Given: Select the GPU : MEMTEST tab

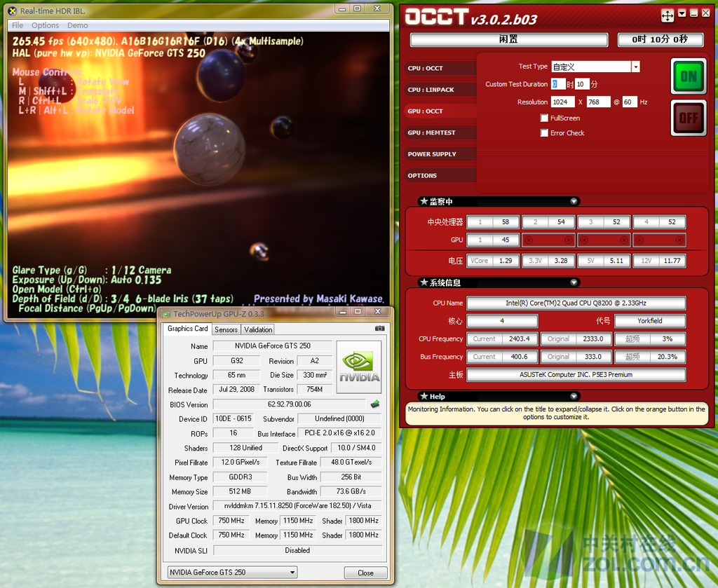Looking at the screenshot, I should click(x=440, y=132).
